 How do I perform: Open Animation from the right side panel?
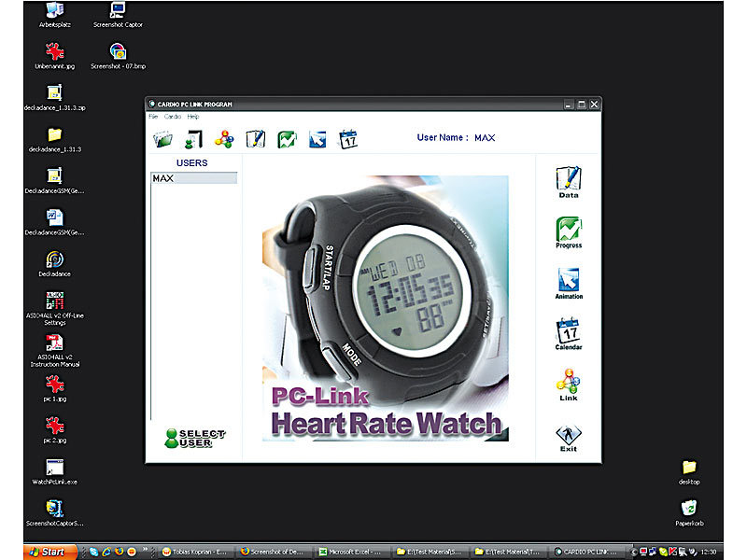[569, 284]
